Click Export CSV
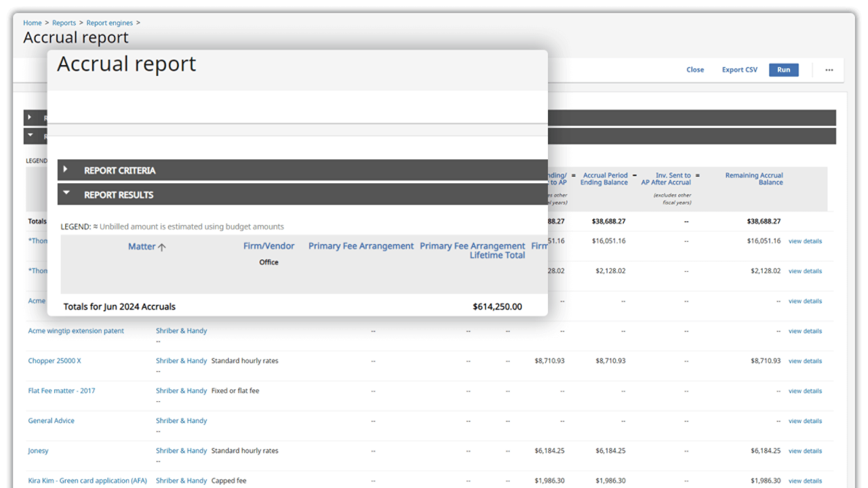This screenshot has width=868, height=488. tap(739, 70)
